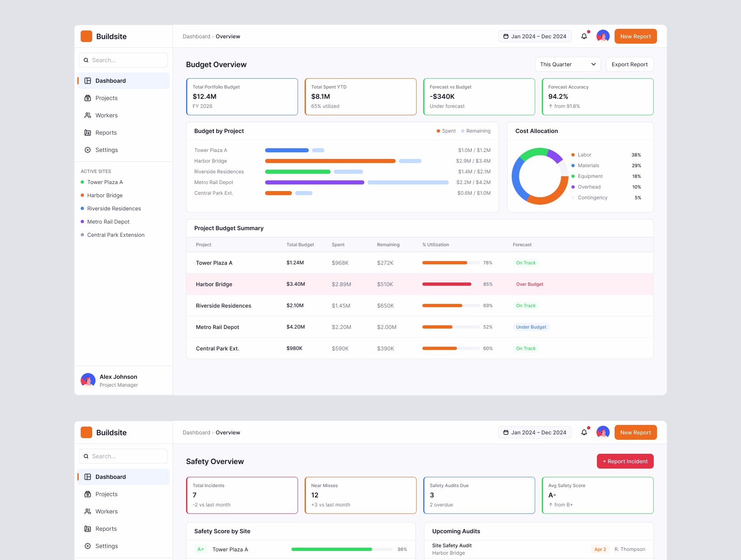Image resolution: width=741 pixels, height=560 pixels.
Task: Open the Jan 2024 – Dec 2024 date picker in top header
Action: click(x=535, y=36)
